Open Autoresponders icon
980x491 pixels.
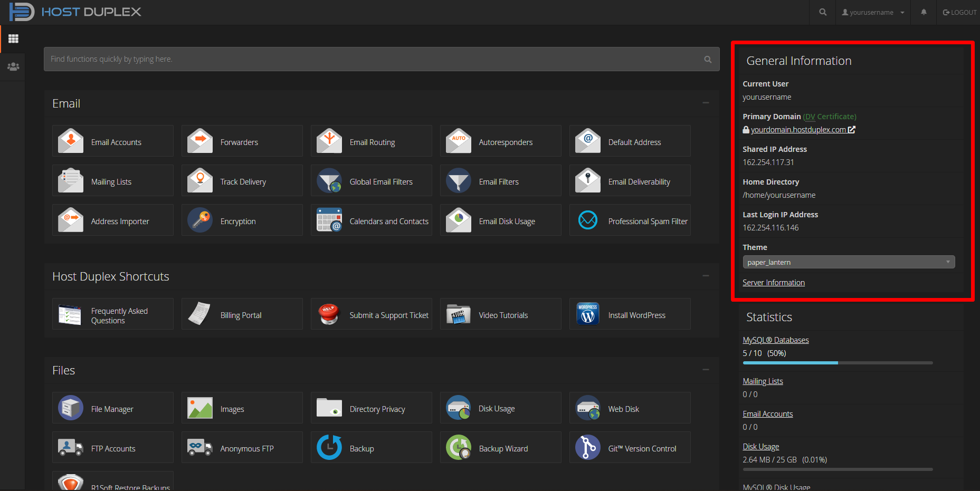coord(459,141)
